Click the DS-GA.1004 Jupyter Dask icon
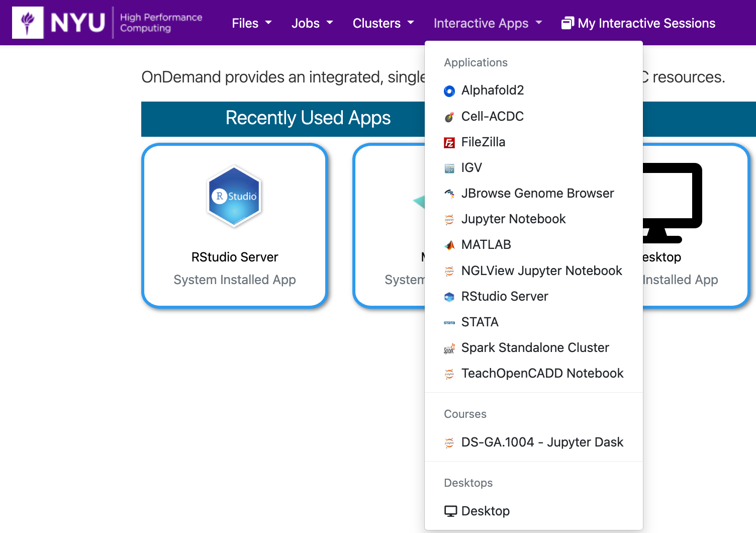 [449, 442]
